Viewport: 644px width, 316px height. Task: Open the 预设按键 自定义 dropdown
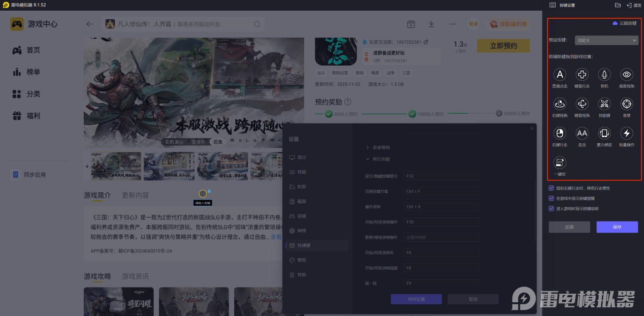(606, 40)
